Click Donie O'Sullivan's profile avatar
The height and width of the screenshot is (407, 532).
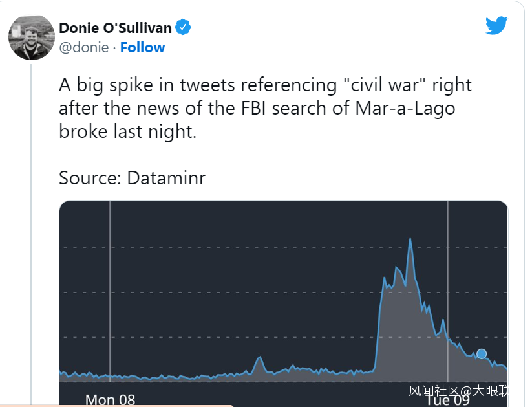point(32,38)
